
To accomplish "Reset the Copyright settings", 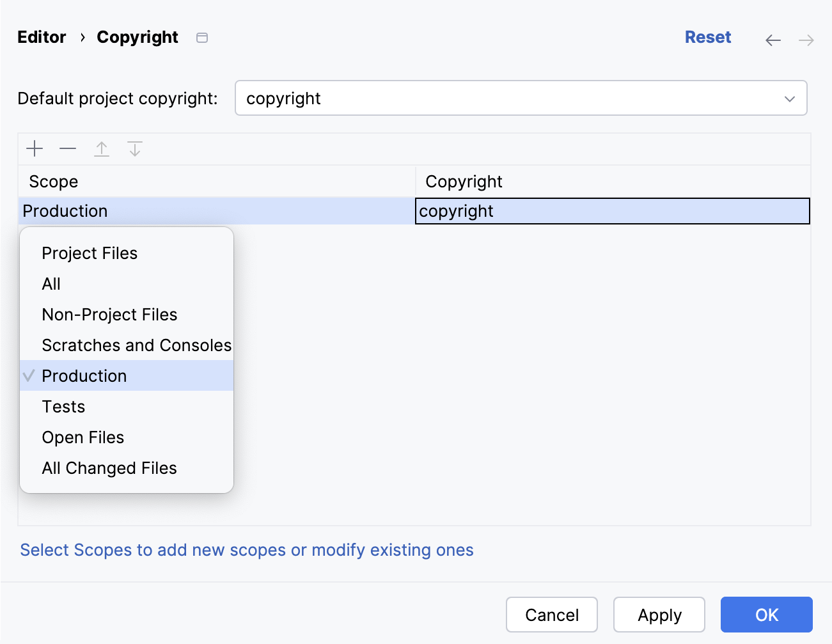I will pos(708,37).
